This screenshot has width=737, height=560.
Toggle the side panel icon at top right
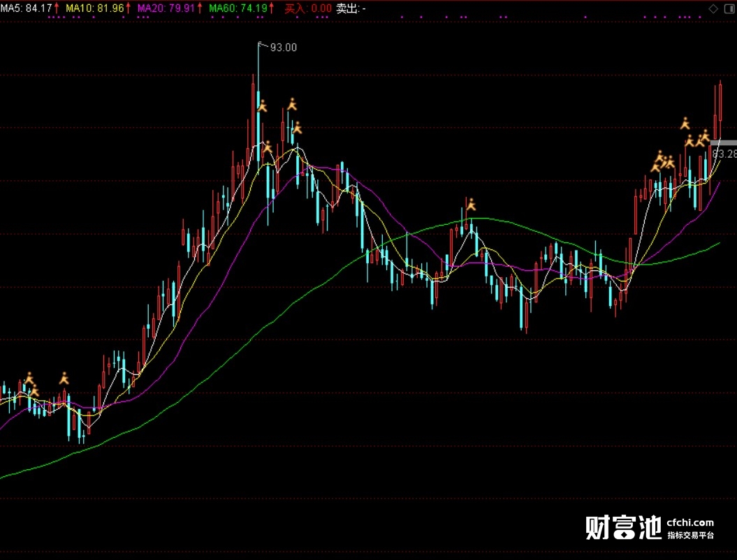click(729, 8)
